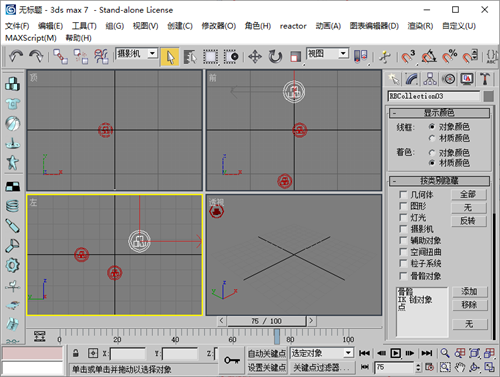Open the Create command panel tab

[x=394, y=79]
